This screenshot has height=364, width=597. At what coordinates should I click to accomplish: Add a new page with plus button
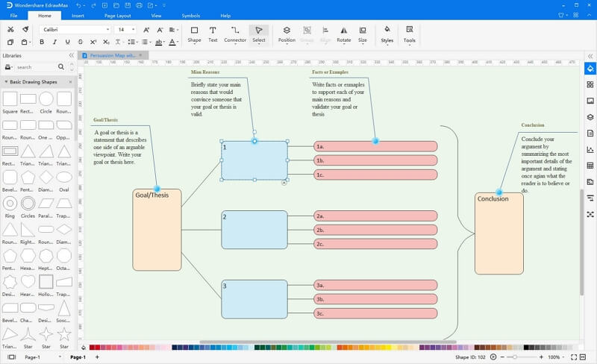pyautogui.click(x=97, y=357)
